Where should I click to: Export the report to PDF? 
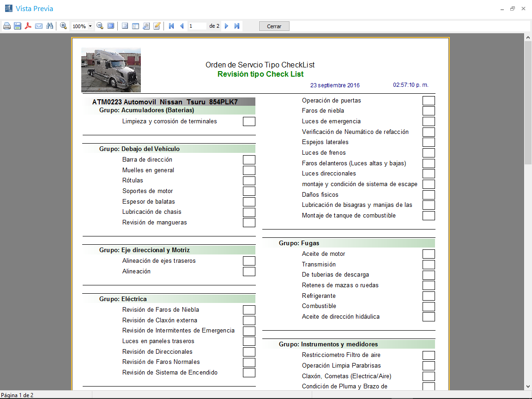pos(28,26)
